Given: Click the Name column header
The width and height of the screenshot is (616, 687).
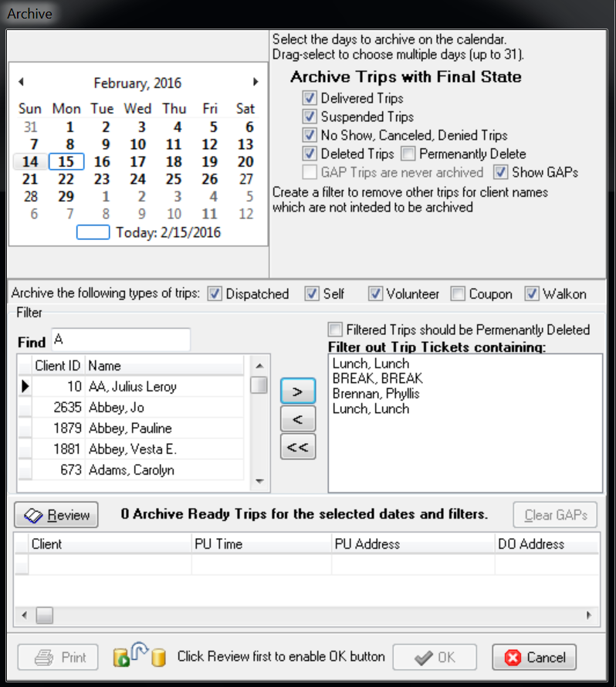Looking at the screenshot, I should (164, 365).
